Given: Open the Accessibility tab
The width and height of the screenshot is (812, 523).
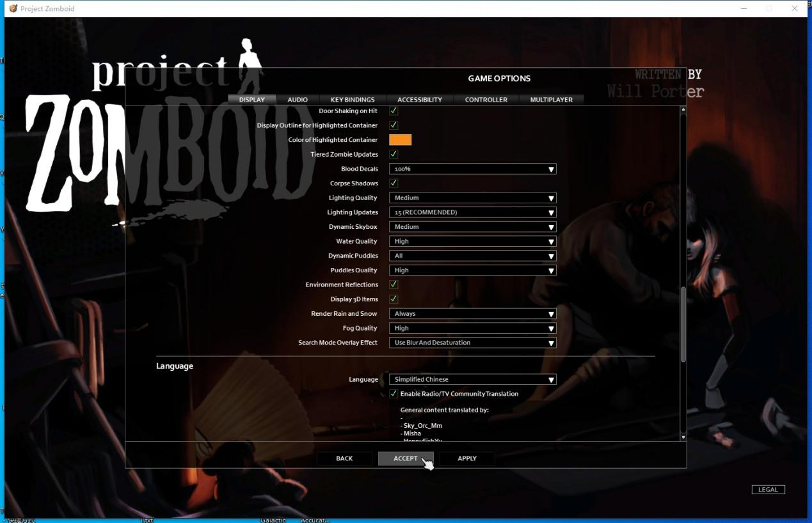Looking at the screenshot, I should coord(420,100).
